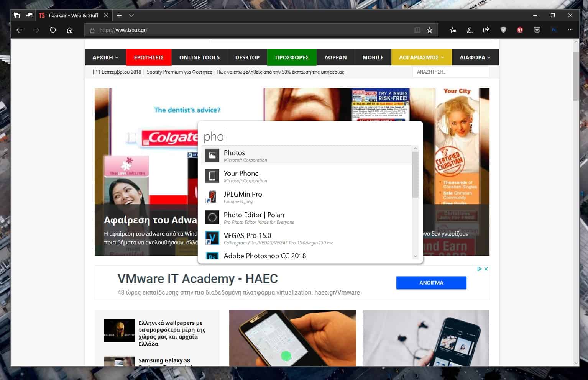Select the ΠΡΟΣΦΟΡΕΣ menu item
The height and width of the screenshot is (380, 588).
[292, 57]
